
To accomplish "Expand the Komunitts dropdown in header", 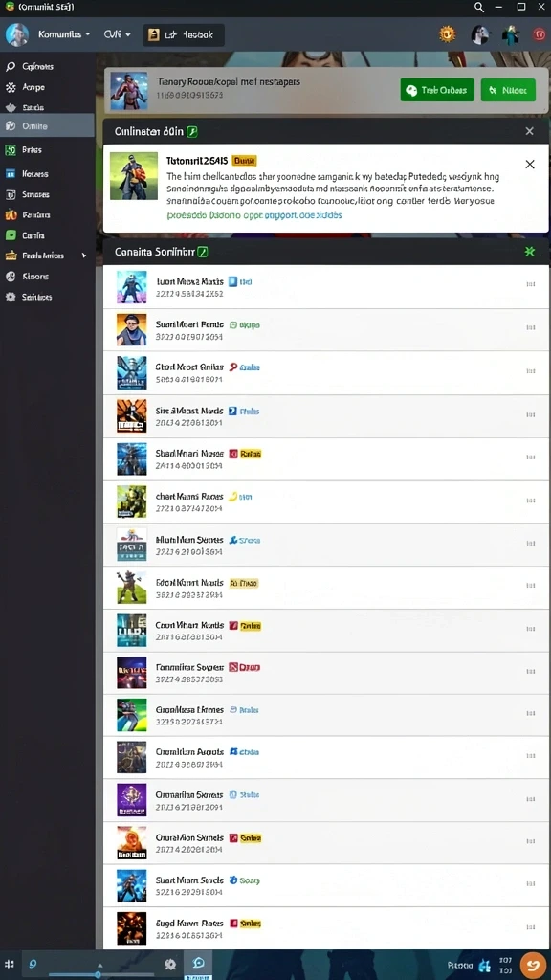I will tap(64, 34).
